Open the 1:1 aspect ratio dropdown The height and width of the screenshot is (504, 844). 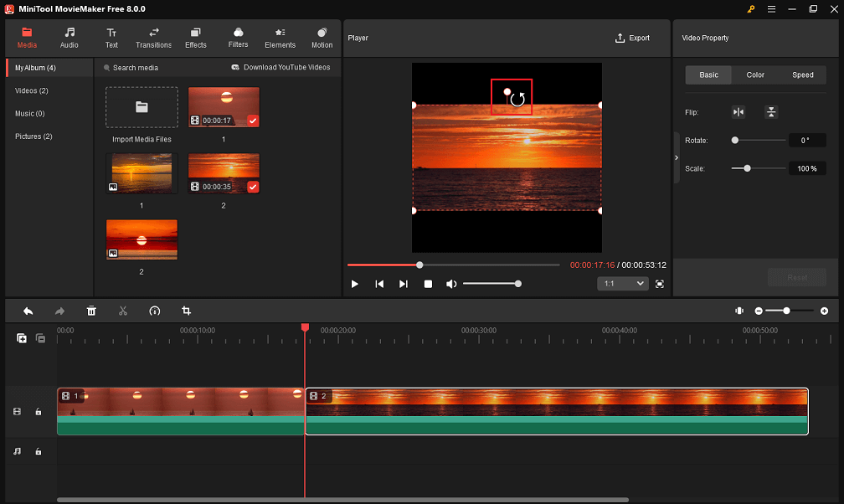click(623, 284)
